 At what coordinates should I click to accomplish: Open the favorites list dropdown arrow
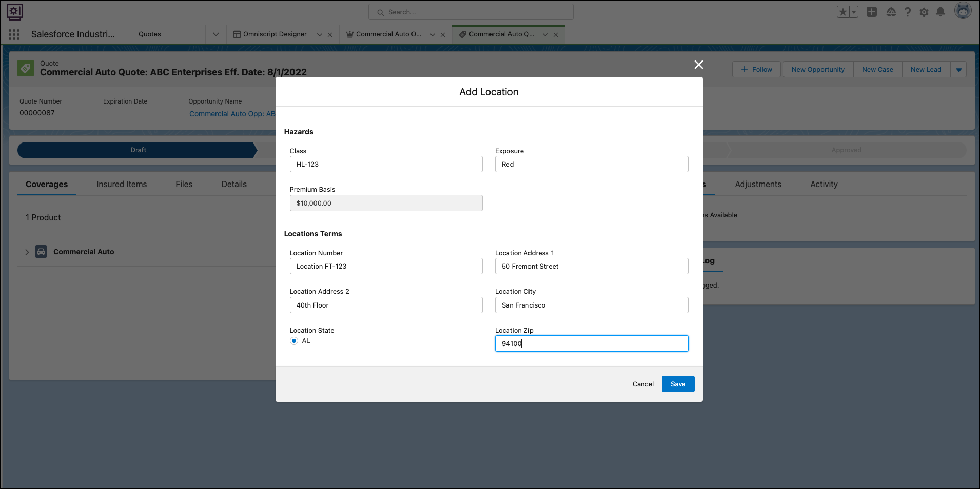point(854,12)
